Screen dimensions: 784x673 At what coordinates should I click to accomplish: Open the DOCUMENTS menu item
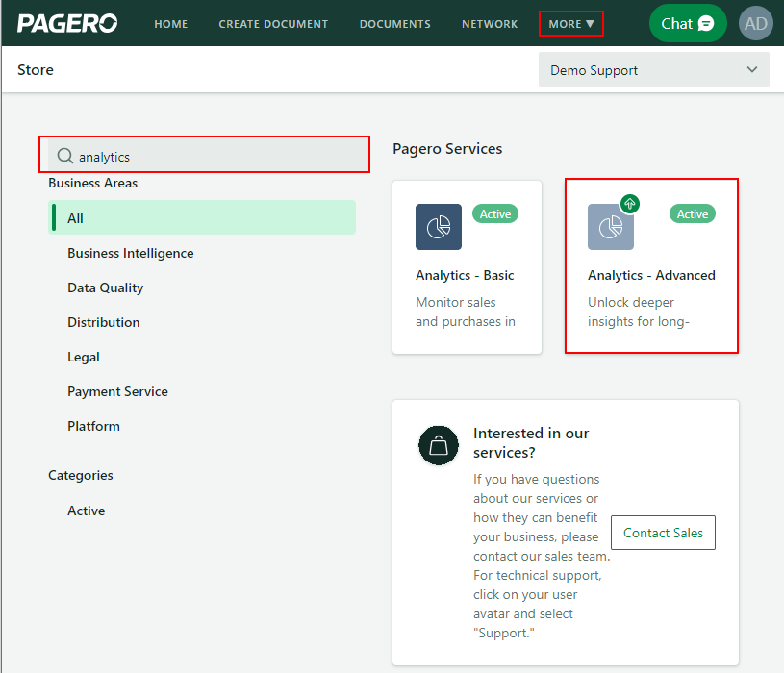coord(394,24)
